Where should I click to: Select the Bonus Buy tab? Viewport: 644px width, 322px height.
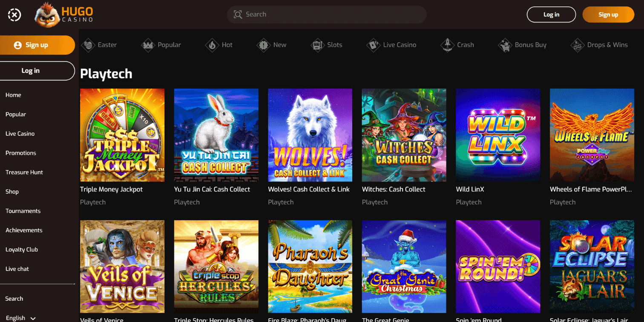[x=523, y=45]
